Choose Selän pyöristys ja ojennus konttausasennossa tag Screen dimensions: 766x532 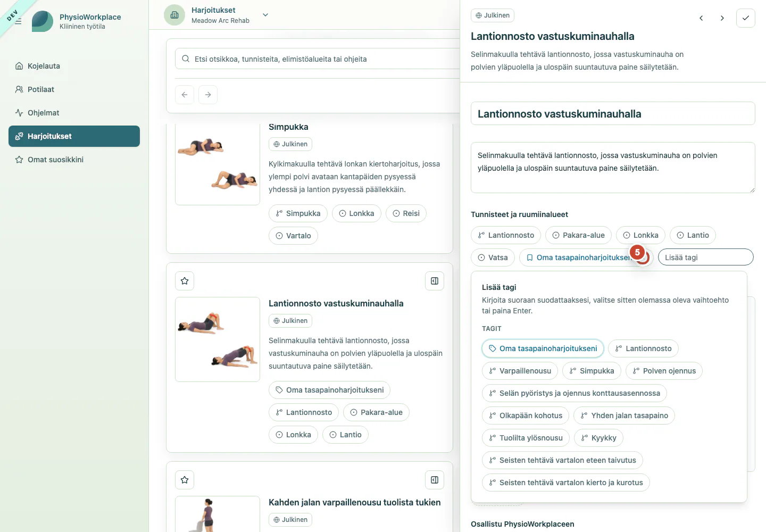click(x=574, y=393)
